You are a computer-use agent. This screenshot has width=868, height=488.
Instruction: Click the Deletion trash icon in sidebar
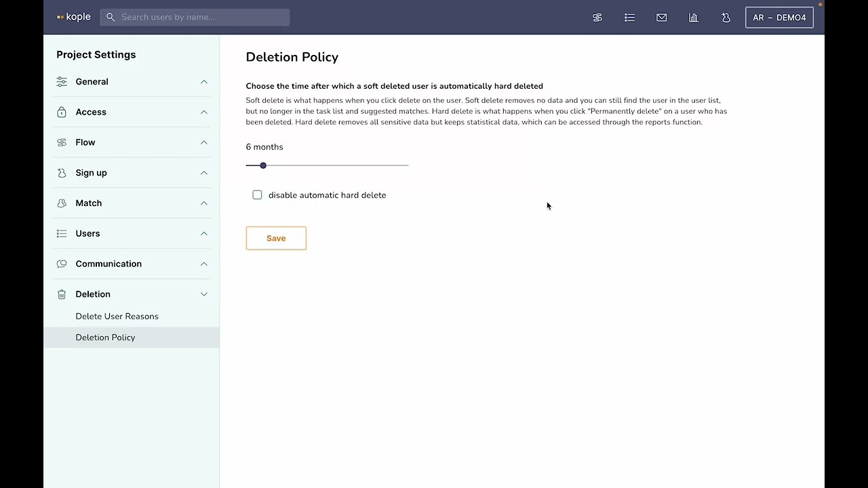pyautogui.click(x=62, y=294)
